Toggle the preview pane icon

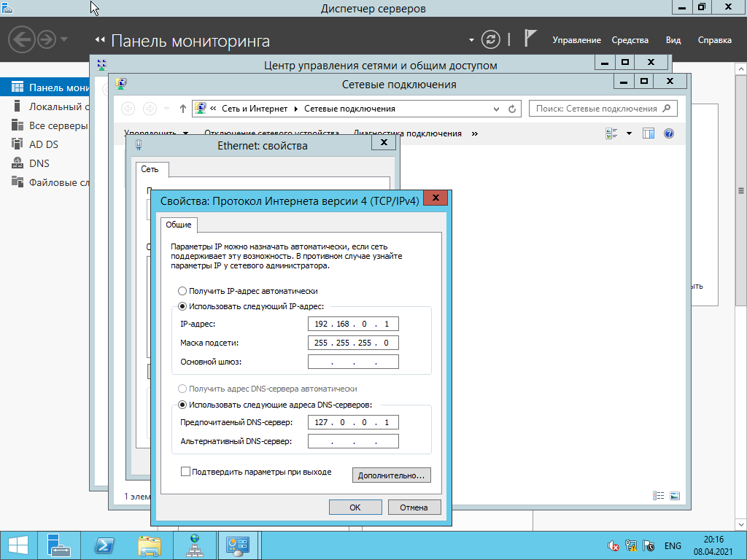tap(649, 134)
